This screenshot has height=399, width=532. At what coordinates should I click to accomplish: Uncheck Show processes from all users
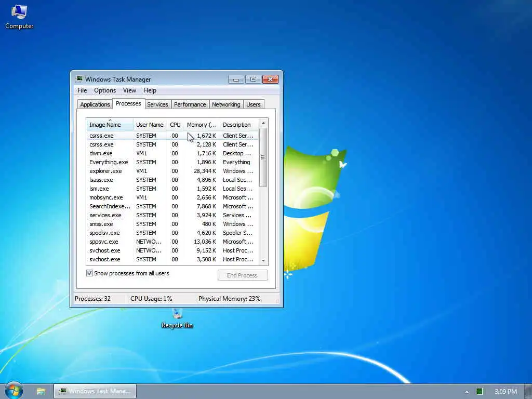pos(89,273)
